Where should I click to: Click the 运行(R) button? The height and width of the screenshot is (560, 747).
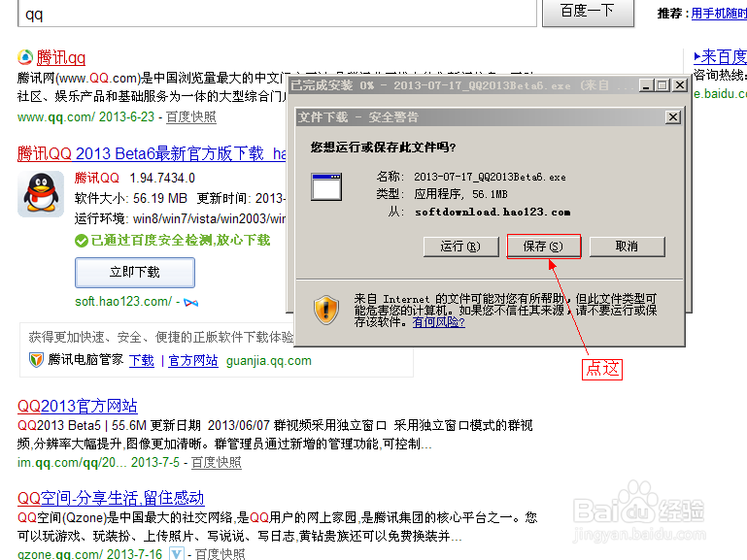[460, 247]
